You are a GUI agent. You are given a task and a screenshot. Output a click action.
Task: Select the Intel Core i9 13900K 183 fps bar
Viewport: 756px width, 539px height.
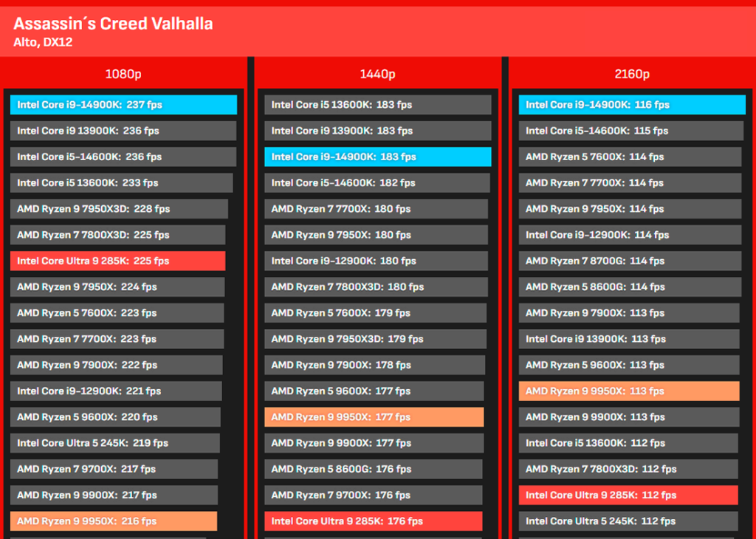pyautogui.click(x=378, y=131)
